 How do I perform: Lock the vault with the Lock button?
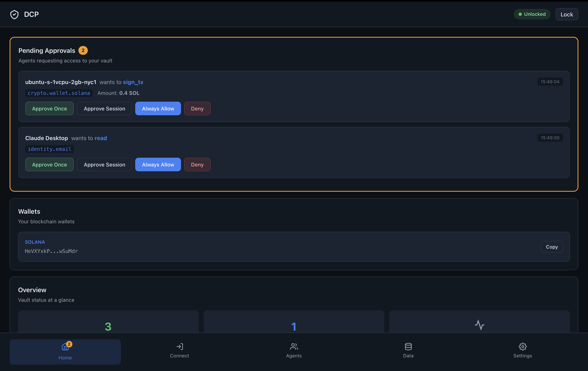point(567,14)
